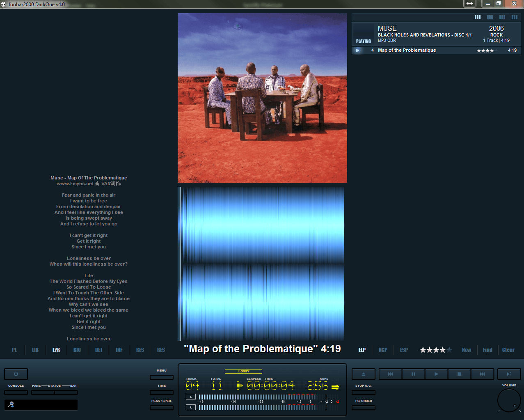Viewport: 524px width, 420px height.
Task: Open the BIO tab
Action: 77,350
